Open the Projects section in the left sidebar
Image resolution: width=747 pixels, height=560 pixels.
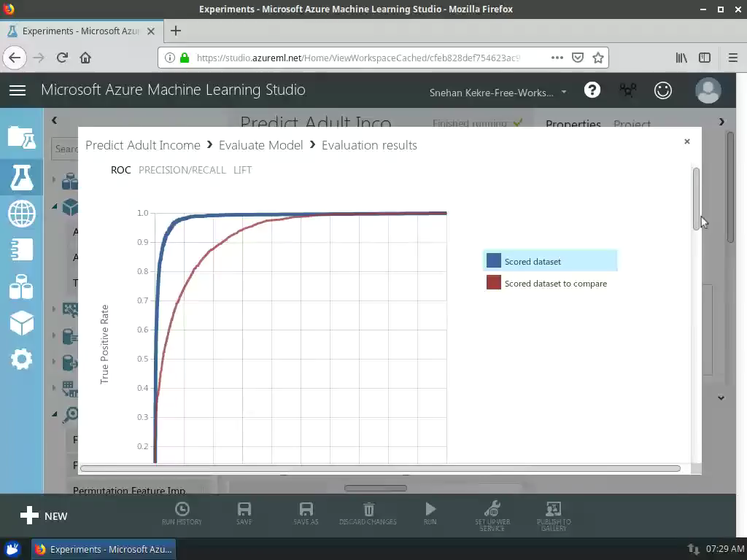click(21, 137)
